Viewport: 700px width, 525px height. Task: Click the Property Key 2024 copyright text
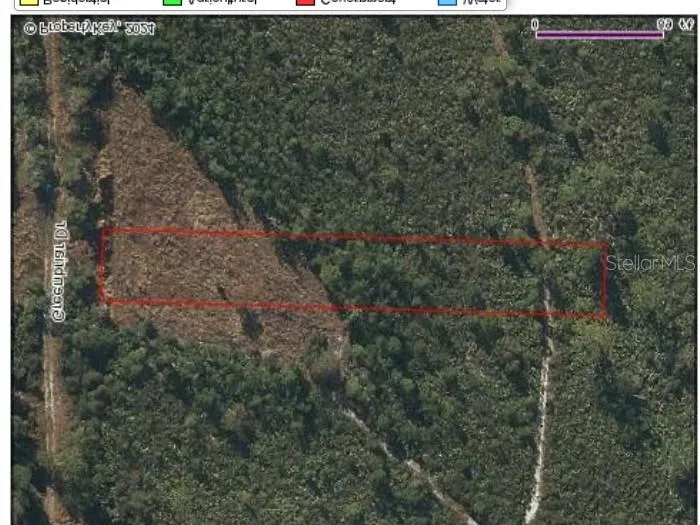click(89, 28)
